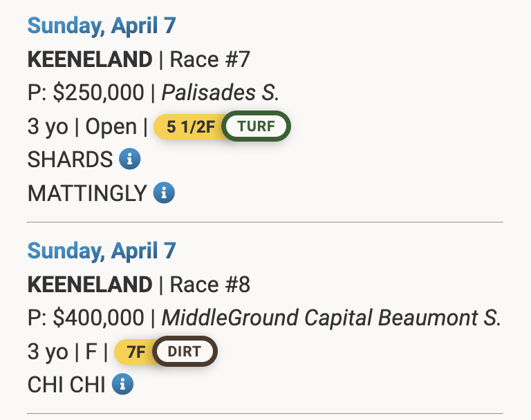531x420 pixels.
Task: Click the KEENELAND track name for Race #7
Action: coord(90,59)
